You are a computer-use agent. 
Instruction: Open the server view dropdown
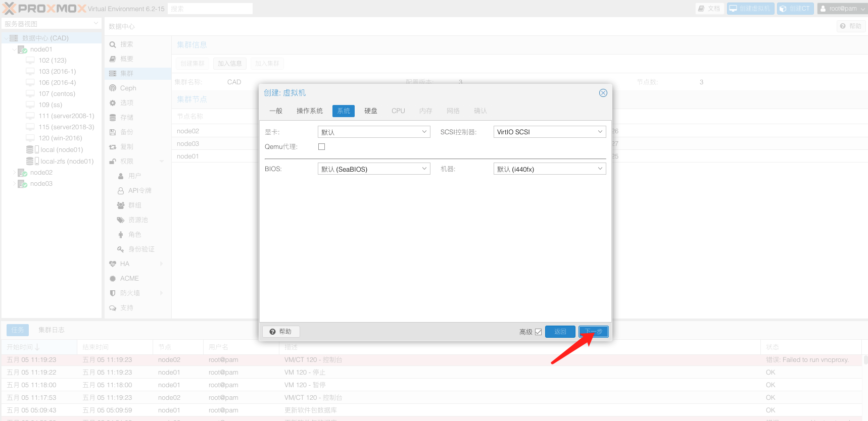coord(51,24)
